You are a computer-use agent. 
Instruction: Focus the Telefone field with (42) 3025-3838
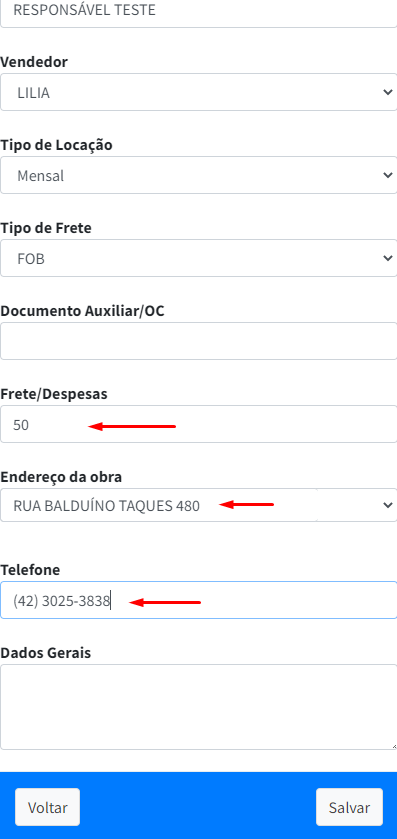(x=198, y=600)
